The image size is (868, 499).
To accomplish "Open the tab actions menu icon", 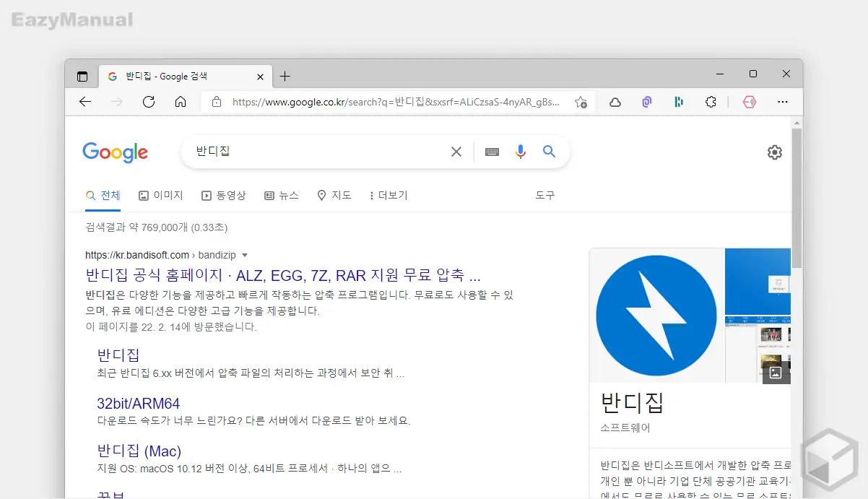I will click(x=82, y=76).
